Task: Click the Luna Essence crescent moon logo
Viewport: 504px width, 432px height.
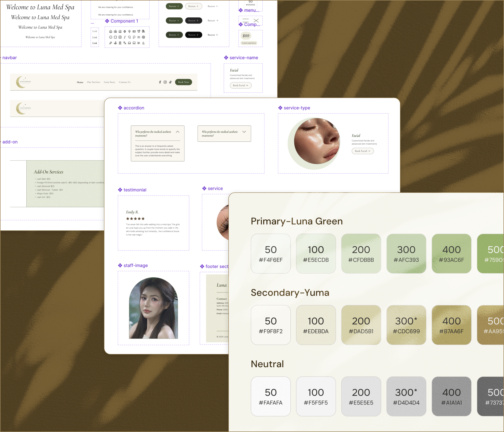Action: (23, 82)
